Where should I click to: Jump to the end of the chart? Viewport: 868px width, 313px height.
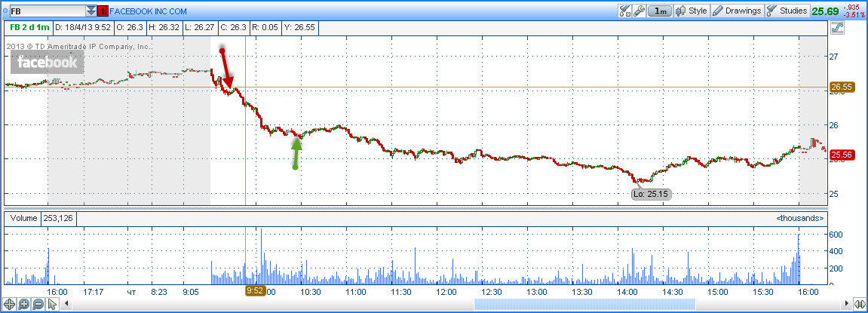[860, 304]
